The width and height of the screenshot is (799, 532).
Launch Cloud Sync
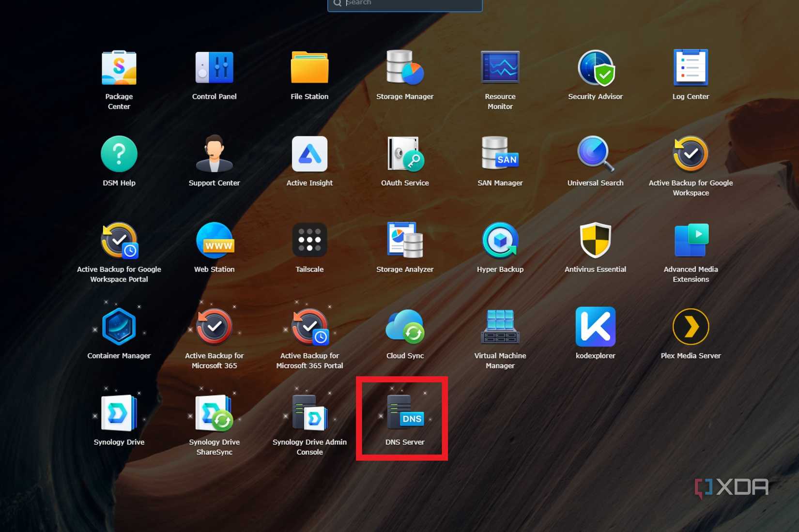pyautogui.click(x=405, y=327)
